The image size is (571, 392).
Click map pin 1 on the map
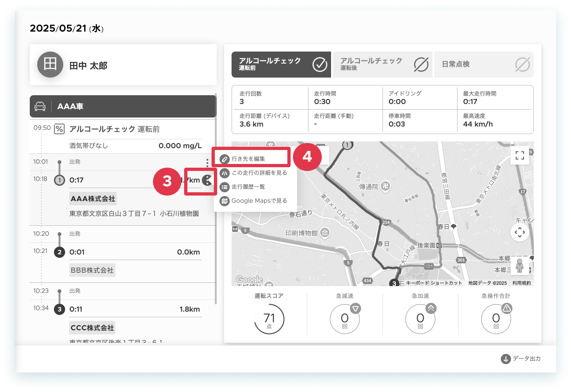tap(347, 145)
